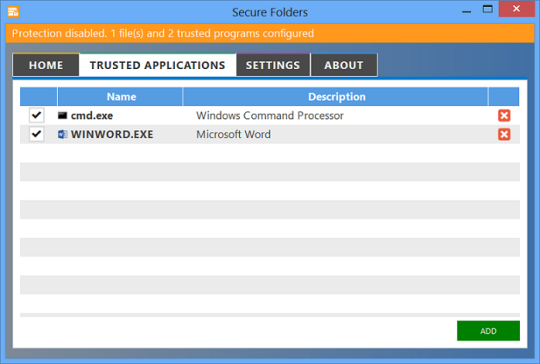
Task: Select the TRUSTED APPLICATIONS tab
Action: [x=157, y=65]
